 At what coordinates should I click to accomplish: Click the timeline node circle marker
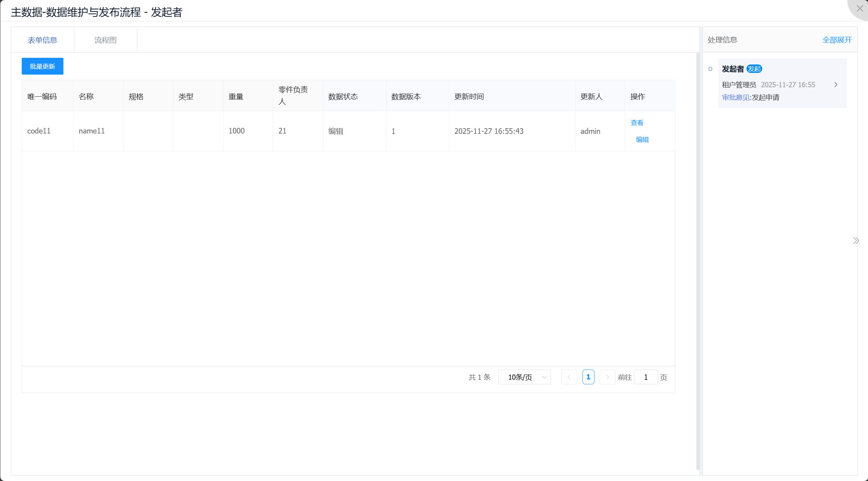click(x=710, y=69)
